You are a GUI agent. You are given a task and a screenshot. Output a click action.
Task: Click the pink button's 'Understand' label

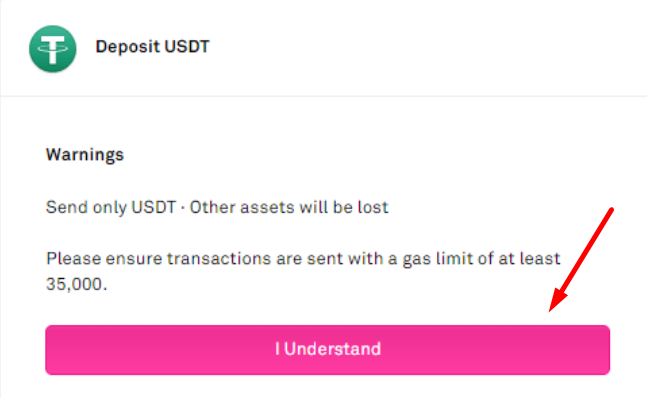pyautogui.click(x=333, y=349)
